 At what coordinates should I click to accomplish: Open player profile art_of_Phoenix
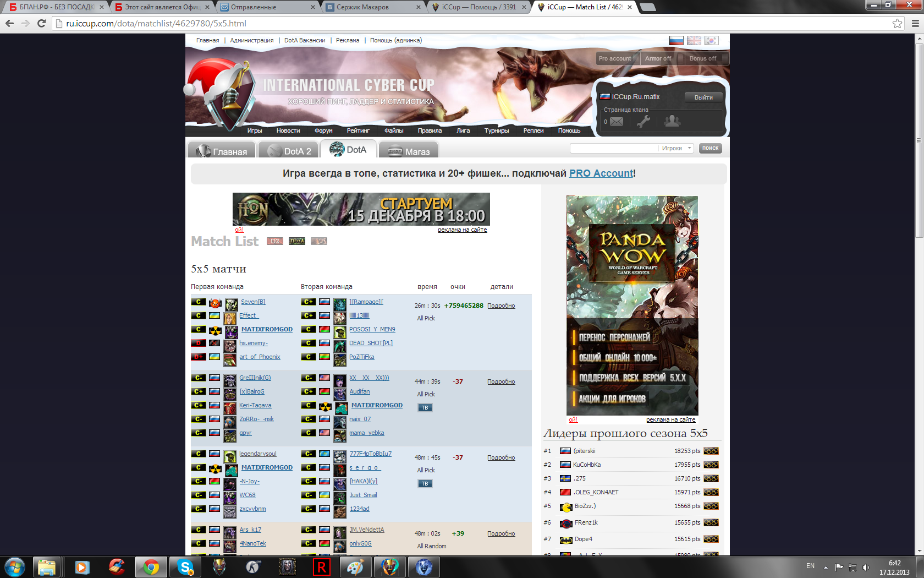point(260,357)
